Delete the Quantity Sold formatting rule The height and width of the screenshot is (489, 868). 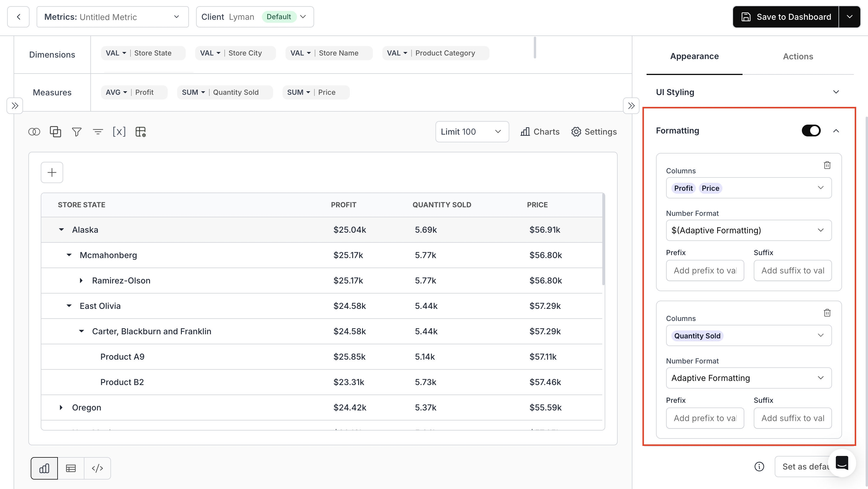pos(827,313)
